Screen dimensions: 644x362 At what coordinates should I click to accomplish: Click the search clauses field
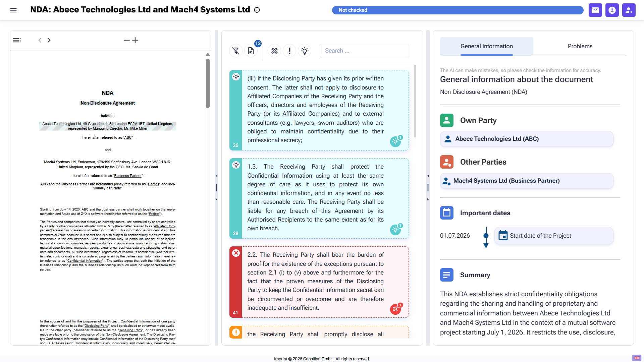(x=364, y=51)
